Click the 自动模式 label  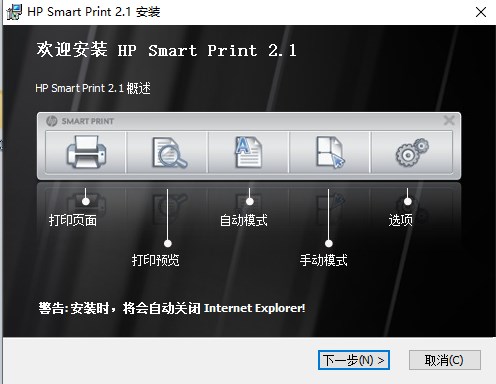coord(244,220)
